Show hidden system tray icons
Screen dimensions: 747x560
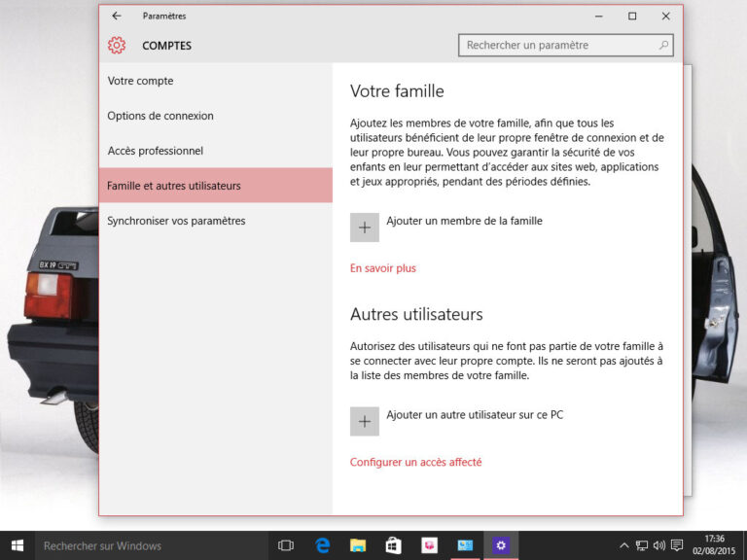(x=624, y=545)
